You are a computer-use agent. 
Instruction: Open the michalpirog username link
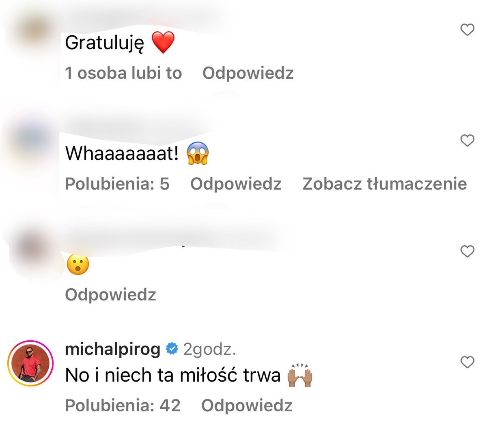(x=112, y=349)
